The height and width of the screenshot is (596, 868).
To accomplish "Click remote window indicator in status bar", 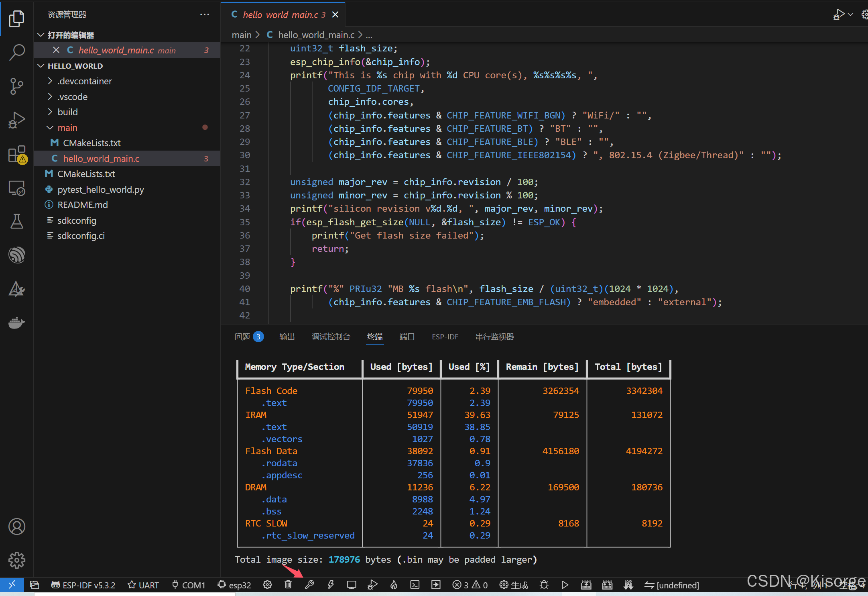I will click(x=12, y=585).
